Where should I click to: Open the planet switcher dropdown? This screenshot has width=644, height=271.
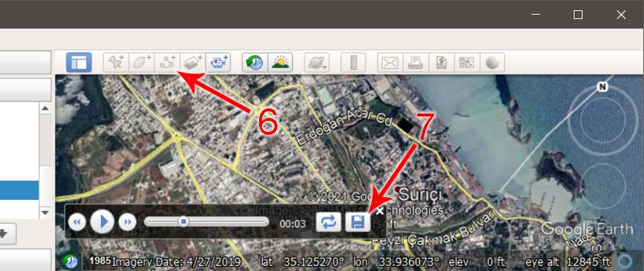point(317,62)
